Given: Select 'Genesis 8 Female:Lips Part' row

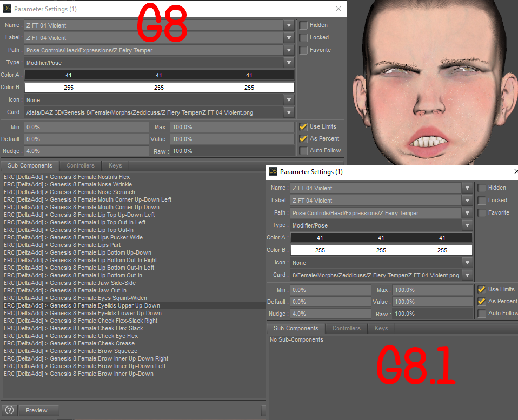Looking at the screenshot, I should click(x=134, y=245).
